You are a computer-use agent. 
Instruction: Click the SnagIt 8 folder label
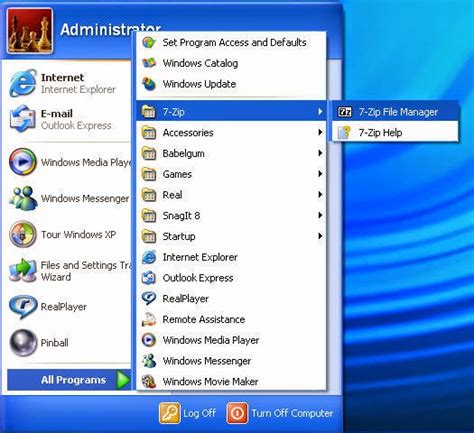click(x=181, y=216)
